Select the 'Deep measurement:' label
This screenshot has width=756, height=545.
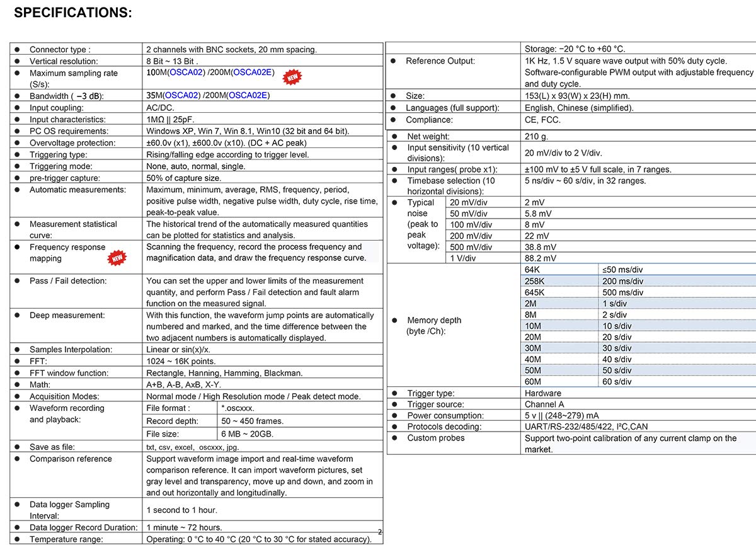point(67,315)
